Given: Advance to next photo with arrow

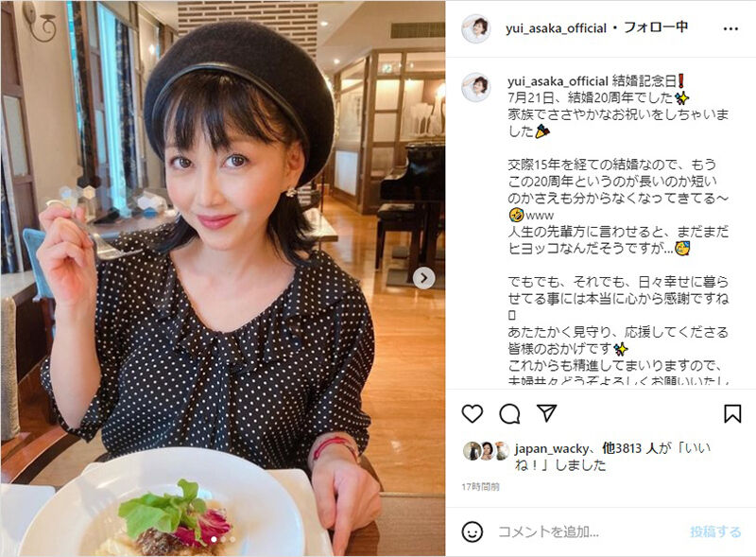Looking at the screenshot, I should point(423,278).
